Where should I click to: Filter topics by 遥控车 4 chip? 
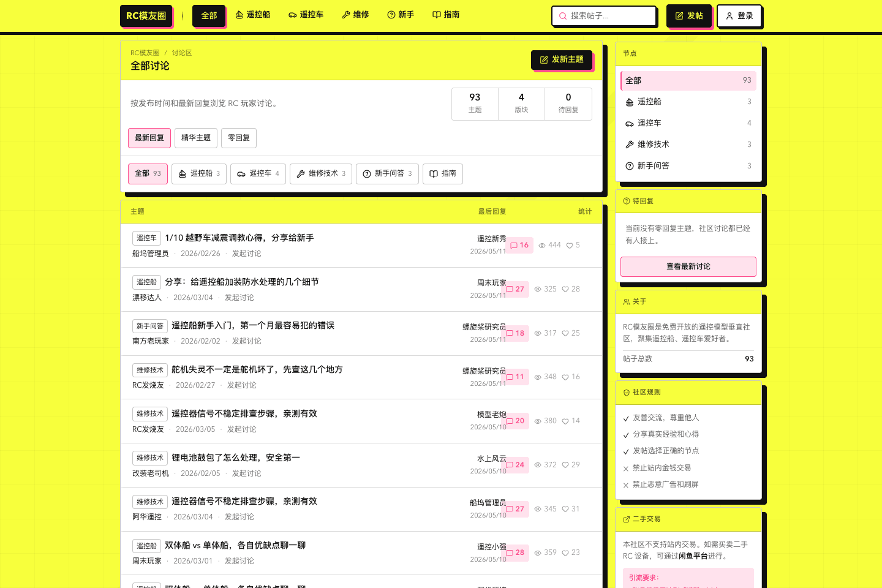pyautogui.click(x=258, y=174)
